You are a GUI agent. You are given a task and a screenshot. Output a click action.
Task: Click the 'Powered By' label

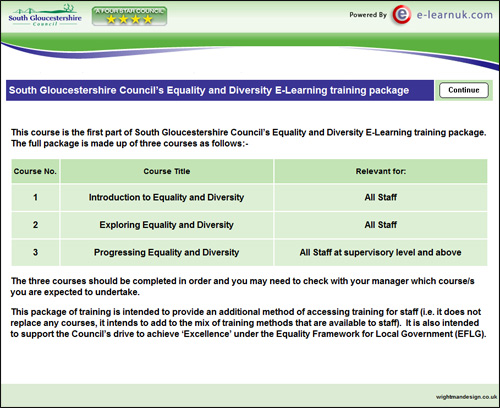click(368, 15)
